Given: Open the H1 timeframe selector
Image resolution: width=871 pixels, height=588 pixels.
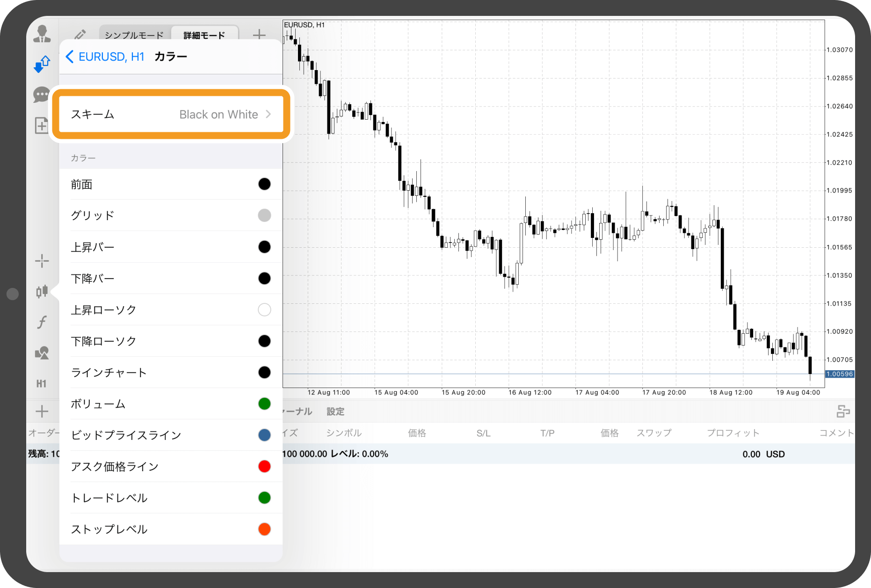Looking at the screenshot, I should [x=42, y=384].
